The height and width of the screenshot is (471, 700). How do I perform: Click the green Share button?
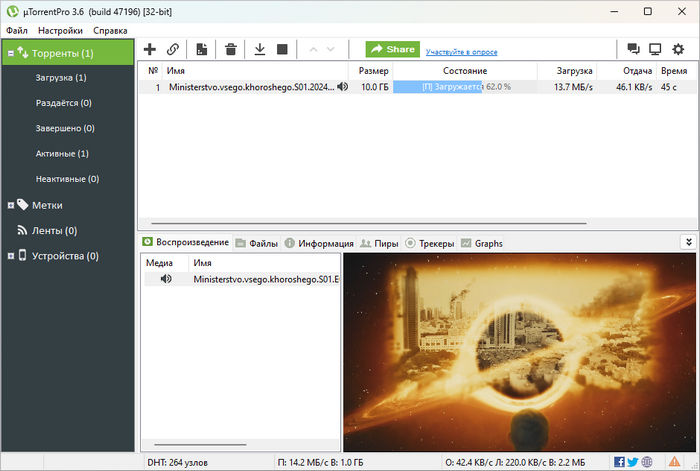coord(392,49)
